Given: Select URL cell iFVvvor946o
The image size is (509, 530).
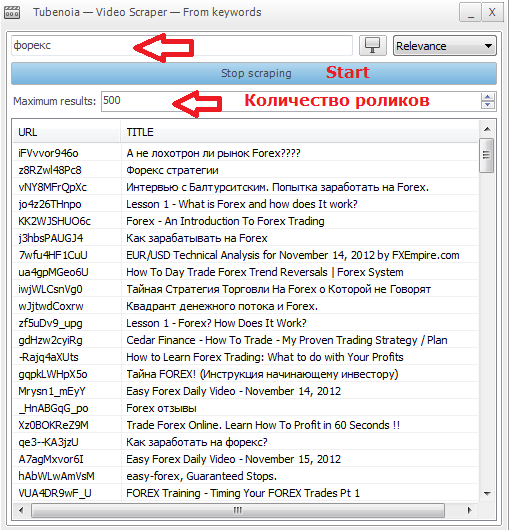Looking at the screenshot, I should point(48,153).
